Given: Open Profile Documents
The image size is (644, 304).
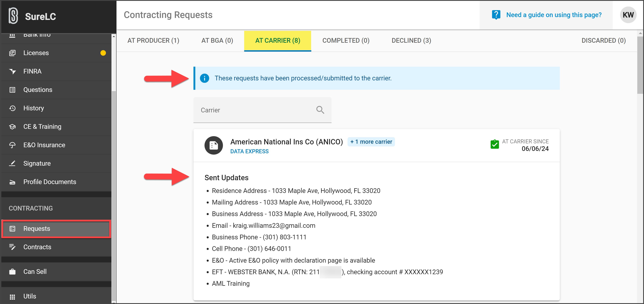Looking at the screenshot, I should pos(56,182).
